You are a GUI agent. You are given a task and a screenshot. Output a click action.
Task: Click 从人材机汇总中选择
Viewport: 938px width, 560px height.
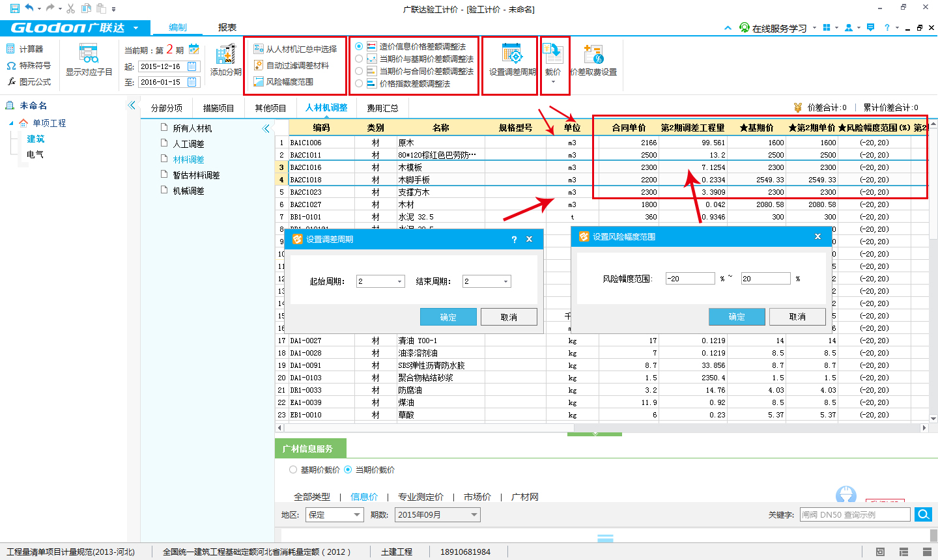tap(295, 49)
